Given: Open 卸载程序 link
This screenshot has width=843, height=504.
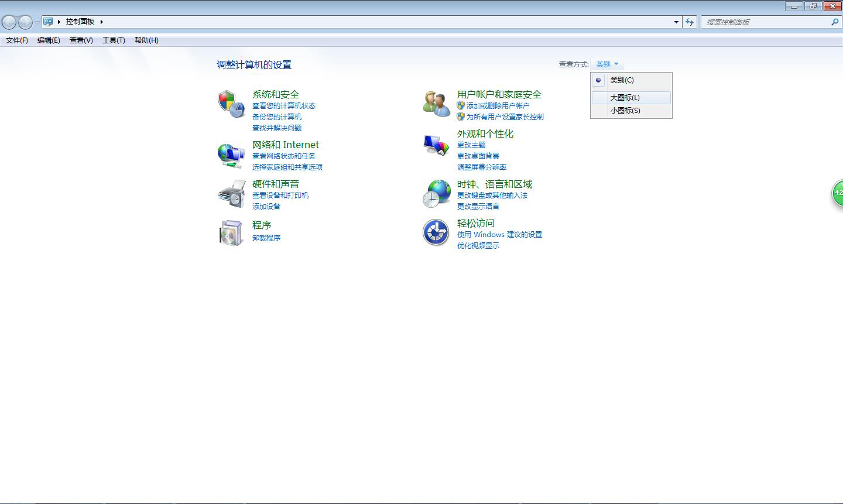Looking at the screenshot, I should click(x=266, y=238).
